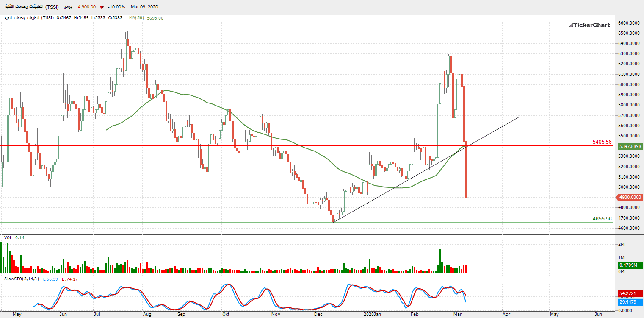Click the green 5397.8898 price axis tag
Image resolution: width=644 pixels, height=318 pixels.
tap(630, 146)
